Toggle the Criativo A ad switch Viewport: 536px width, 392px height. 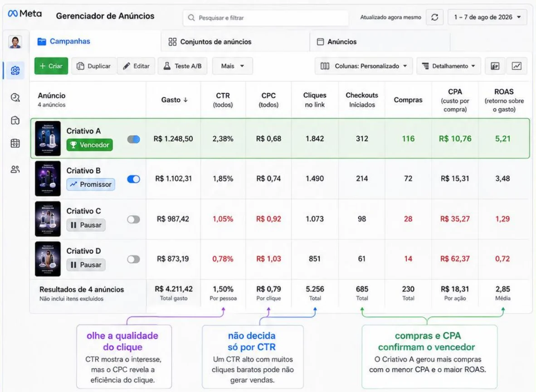(134, 139)
